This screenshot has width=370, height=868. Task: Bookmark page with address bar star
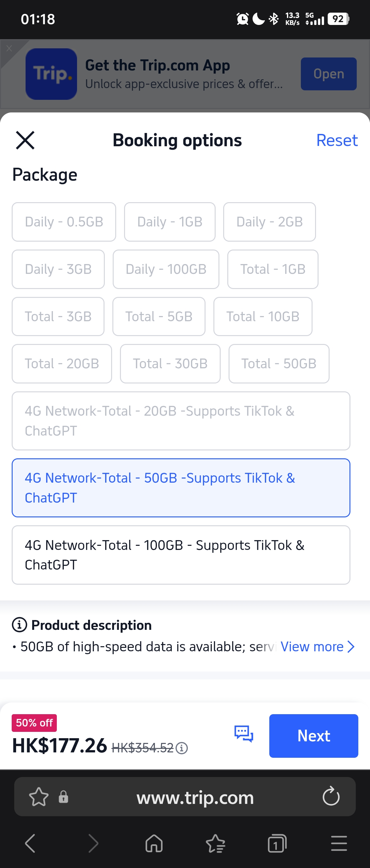tap(39, 797)
